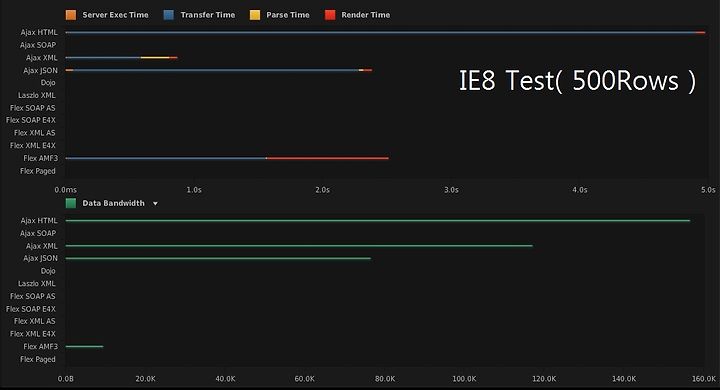
Task: Click the 80.0K bandwidth axis label
Action: coord(385,379)
